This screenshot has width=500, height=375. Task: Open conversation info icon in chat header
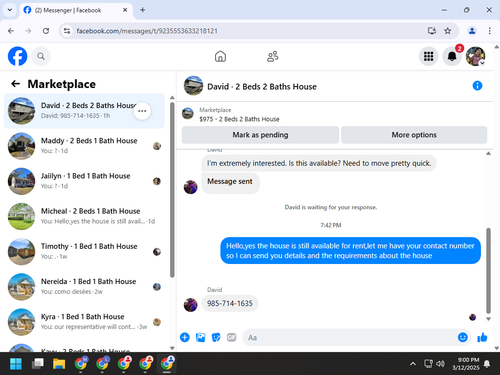click(477, 86)
